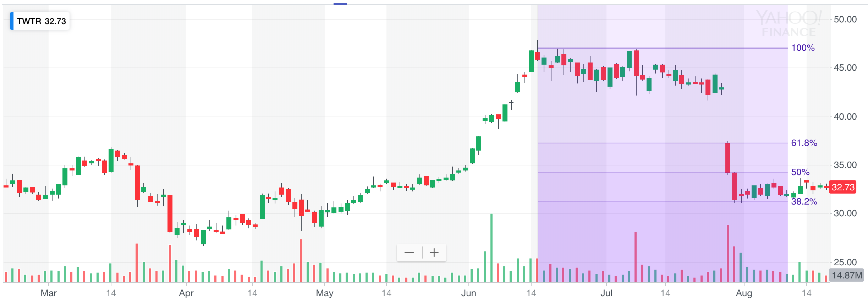Click the tallest green volume bar in June

pyautogui.click(x=491, y=248)
